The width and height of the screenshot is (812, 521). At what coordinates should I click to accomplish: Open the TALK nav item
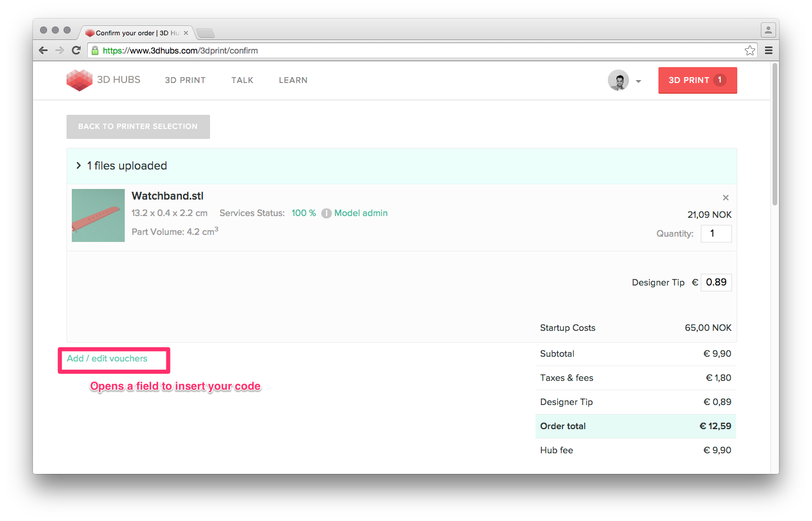click(242, 80)
